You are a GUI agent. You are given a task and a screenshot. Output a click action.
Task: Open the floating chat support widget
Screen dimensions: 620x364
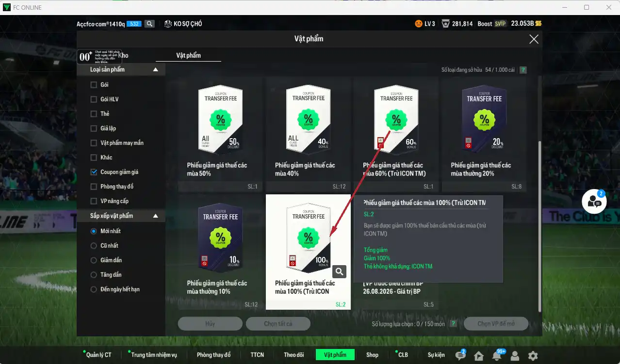595,202
